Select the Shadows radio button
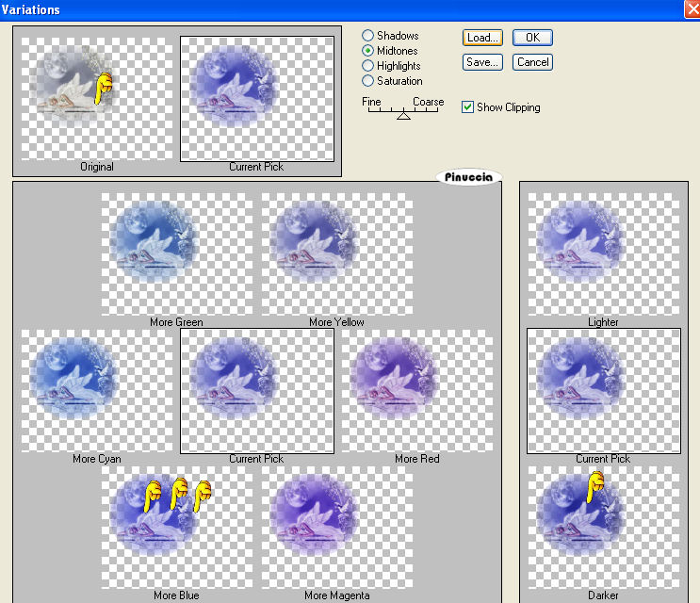Viewport: 700px width, 603px height. pos(367,35)
